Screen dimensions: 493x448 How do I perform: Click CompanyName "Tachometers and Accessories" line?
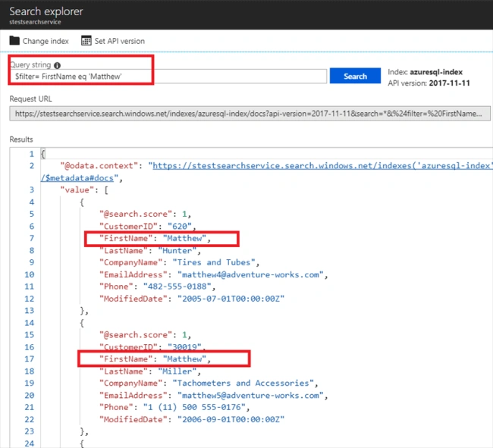(x=209, y=383)
